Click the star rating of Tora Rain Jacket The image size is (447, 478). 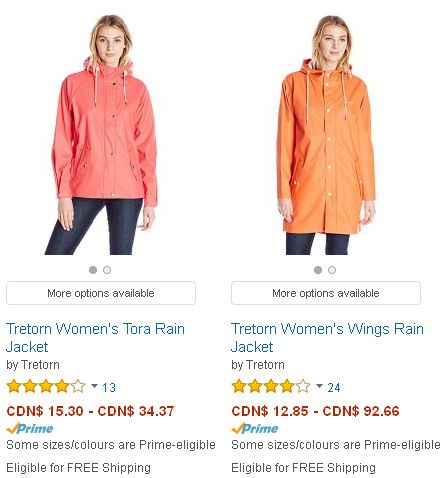click(46, 386)
